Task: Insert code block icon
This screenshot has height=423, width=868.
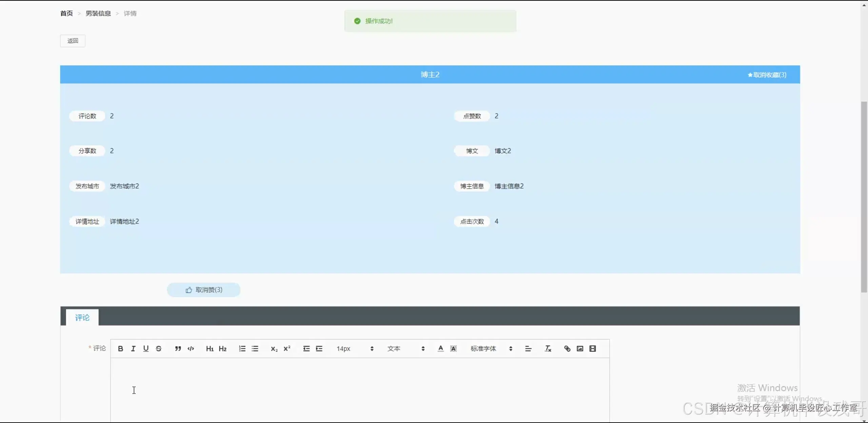Action: pos(191,348)
